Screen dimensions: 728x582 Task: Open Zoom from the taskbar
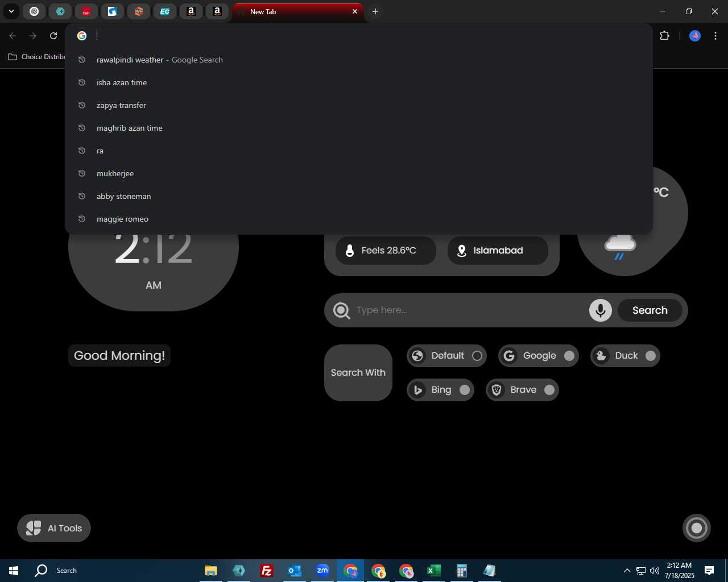point(322,571)
